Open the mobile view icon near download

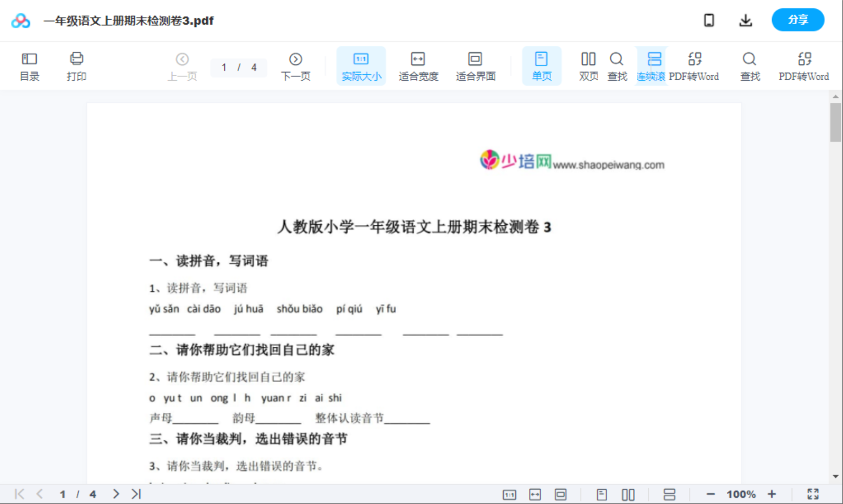coord(709,20)
